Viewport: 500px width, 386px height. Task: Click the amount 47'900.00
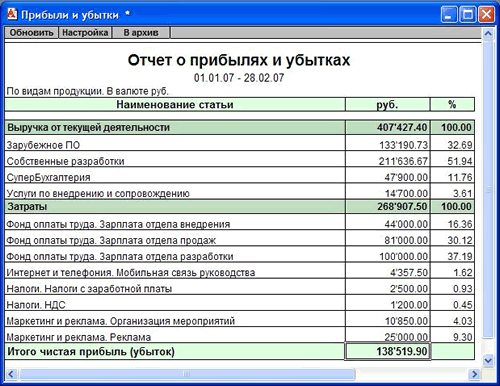[406, 177]
